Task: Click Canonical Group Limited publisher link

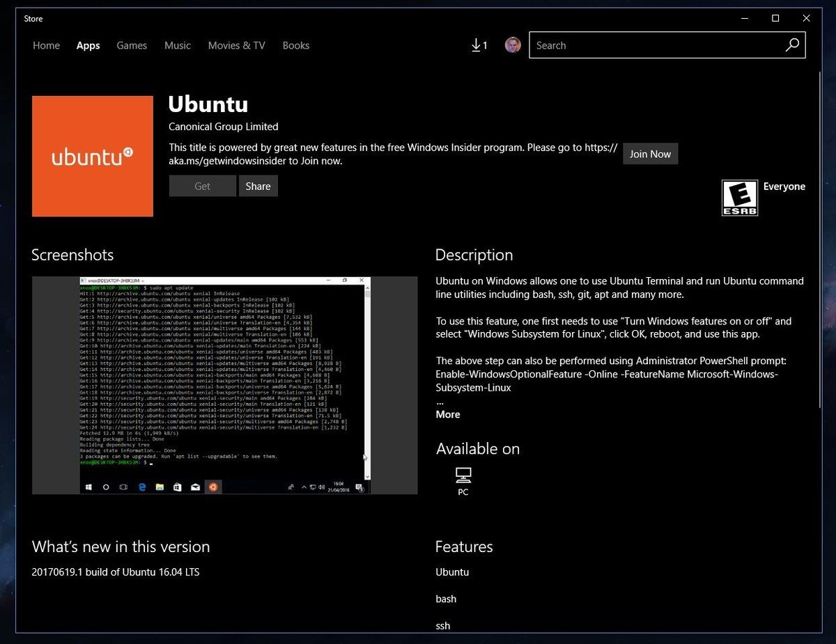Action: tap(224, 127)
